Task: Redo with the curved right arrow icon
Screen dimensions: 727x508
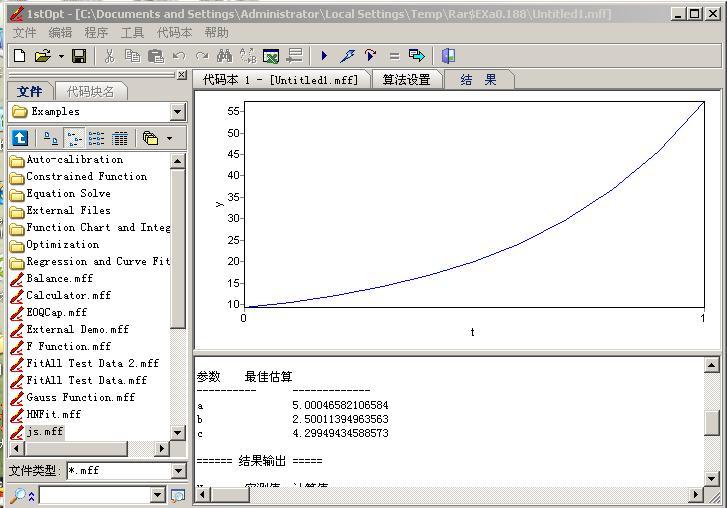Action: [x=202, y=56]
